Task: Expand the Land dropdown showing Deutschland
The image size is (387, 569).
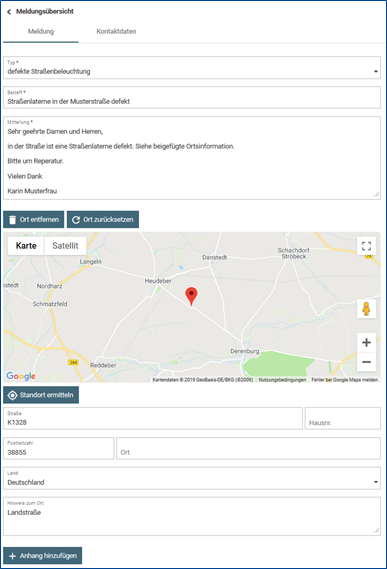Action: (x=192, y=478)
